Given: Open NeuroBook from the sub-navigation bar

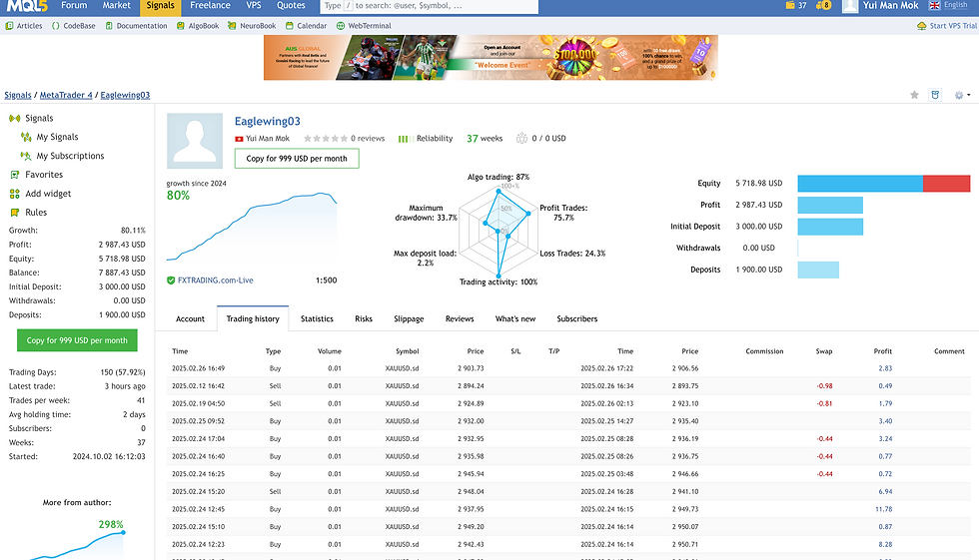Looking at the screenshot, I should tap(252, 26).
